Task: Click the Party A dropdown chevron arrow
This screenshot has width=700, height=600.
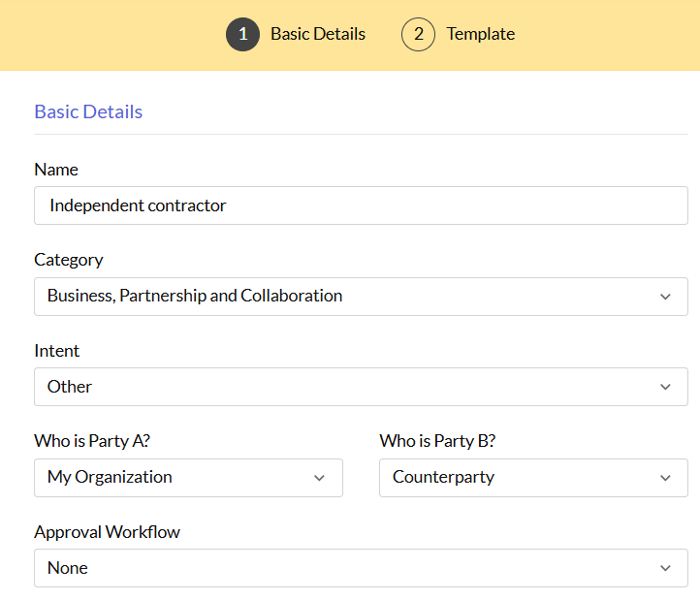Action: (320, 478)
